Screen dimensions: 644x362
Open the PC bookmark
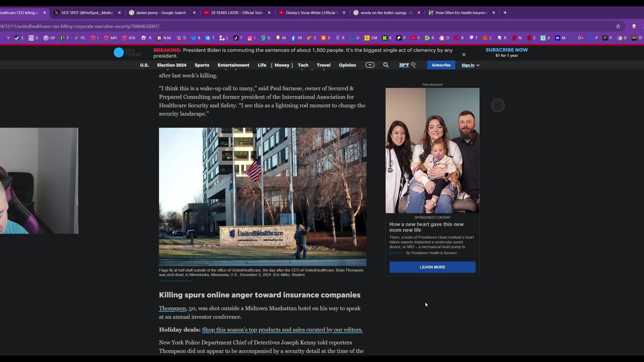tap(79, 38)
